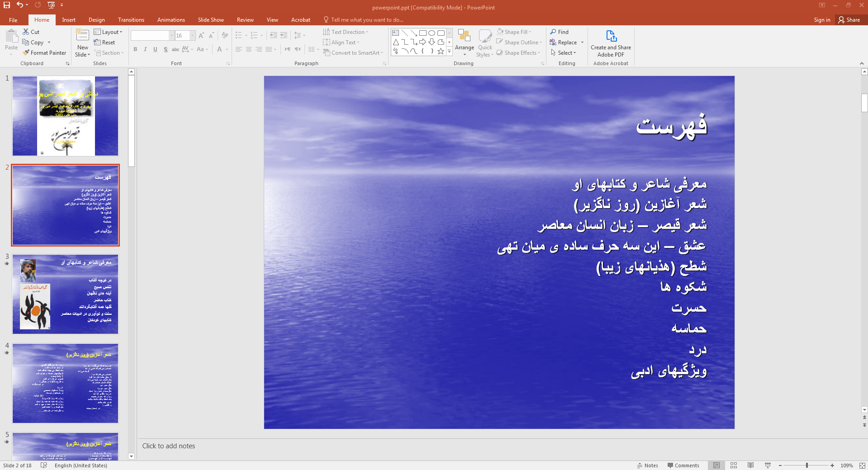The height and width of the screenshot is (470, 868).
Task: Switch to the Transitions tab
Action: pos(131,20)
